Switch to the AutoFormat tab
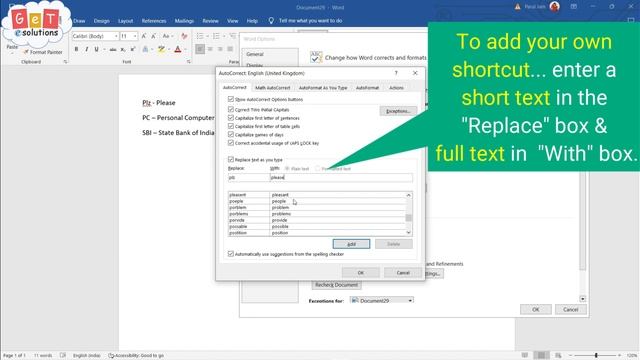 (367, 88)
